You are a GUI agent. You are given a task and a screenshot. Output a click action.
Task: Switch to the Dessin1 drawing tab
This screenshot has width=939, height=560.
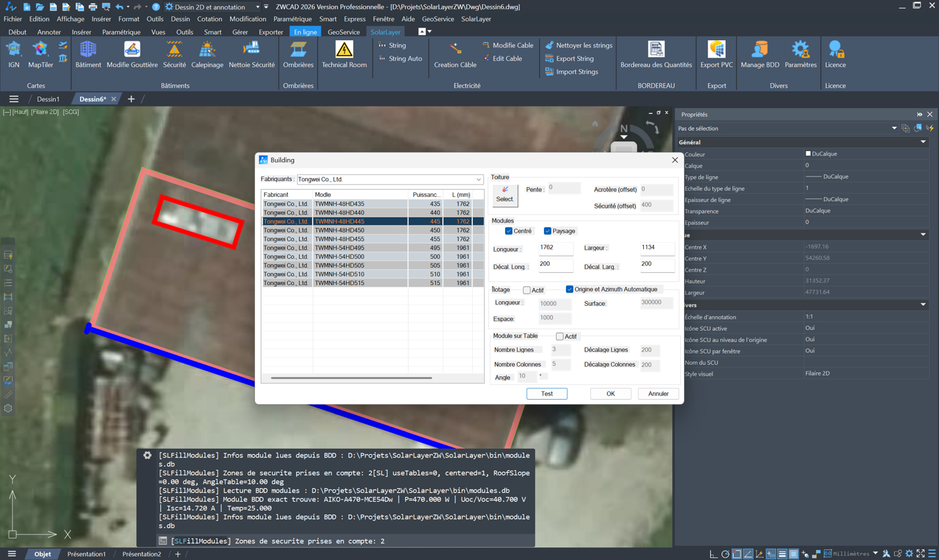tap(48, 99)
